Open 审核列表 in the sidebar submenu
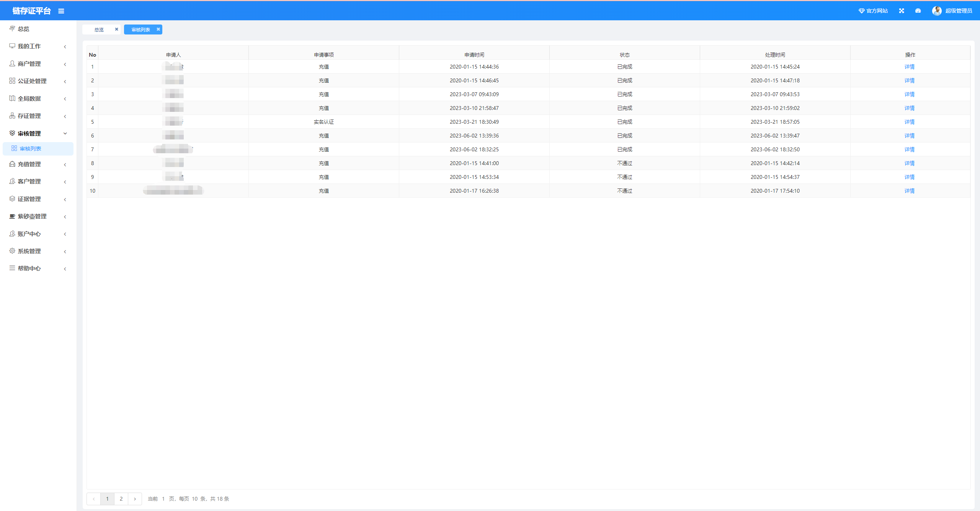980x511 pixels. coord(38,149)
